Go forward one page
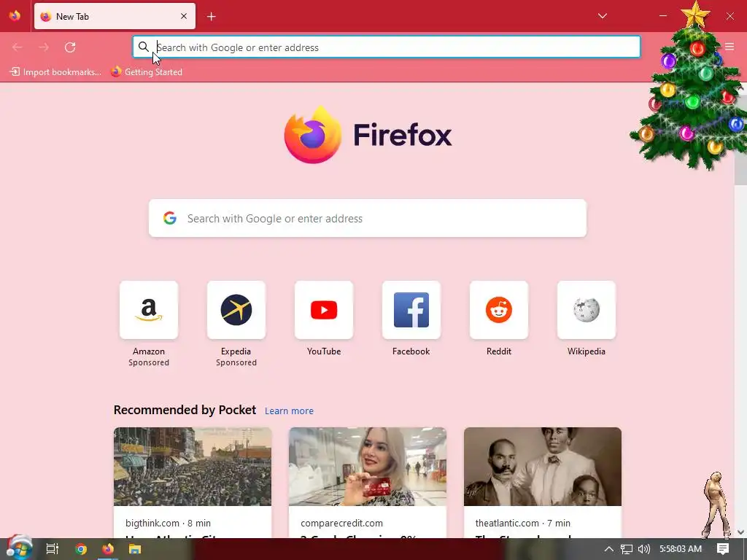This screenshot has width=747, height=560. point(44,47)
